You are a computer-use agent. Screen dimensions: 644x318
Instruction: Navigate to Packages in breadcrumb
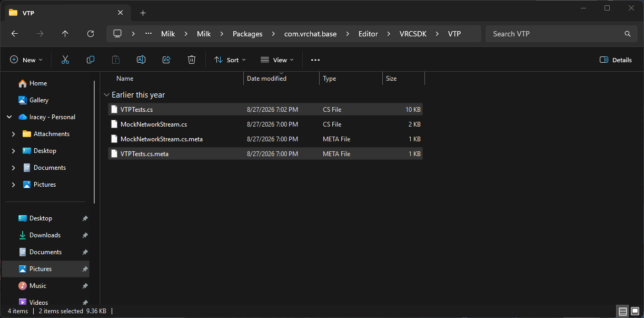pos(247,34)
